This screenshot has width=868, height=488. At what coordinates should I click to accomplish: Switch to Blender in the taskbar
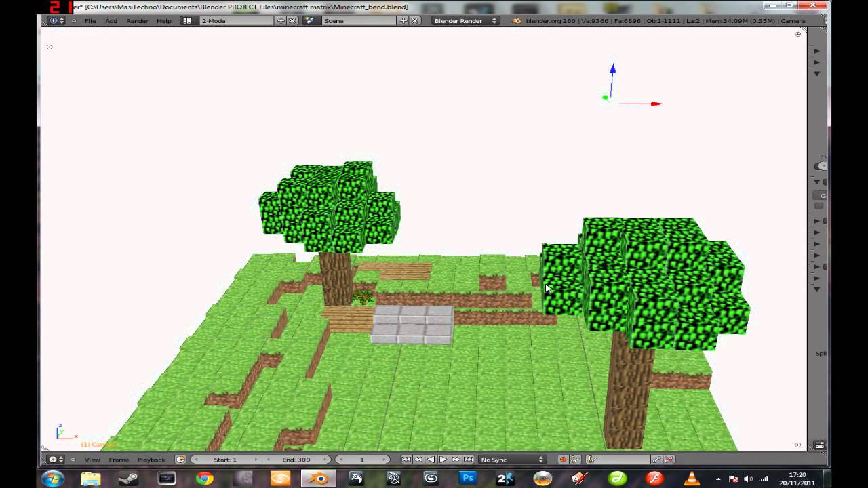point(317,479)
